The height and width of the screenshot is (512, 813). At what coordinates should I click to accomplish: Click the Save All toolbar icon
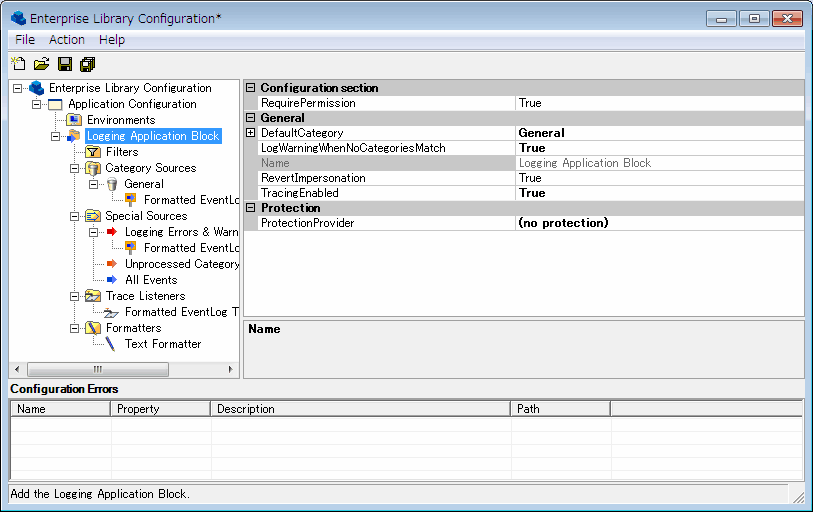pos(88,65)
